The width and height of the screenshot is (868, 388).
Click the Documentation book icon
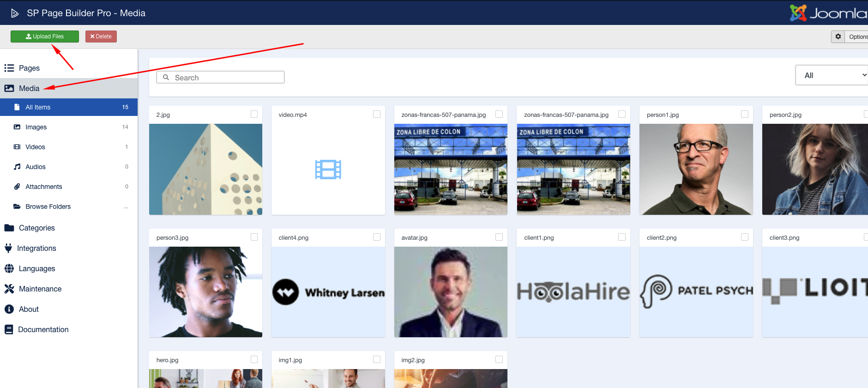pos(9,329)
